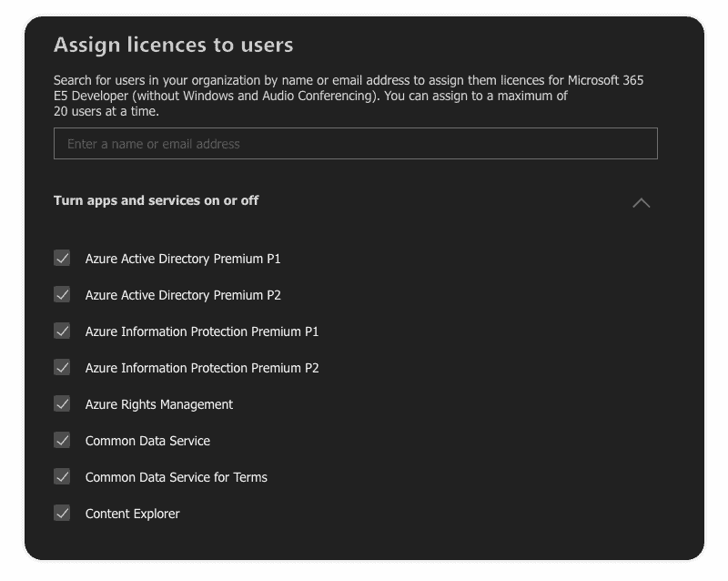Viewport: 728px width, 581px height.
Task: Collapse the Turn apps and services section
Action: [x=642, y=203]
